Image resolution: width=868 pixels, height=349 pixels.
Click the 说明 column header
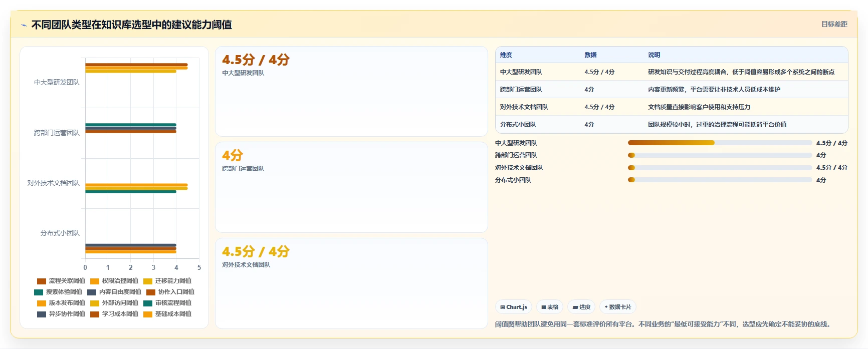(654, 55)
